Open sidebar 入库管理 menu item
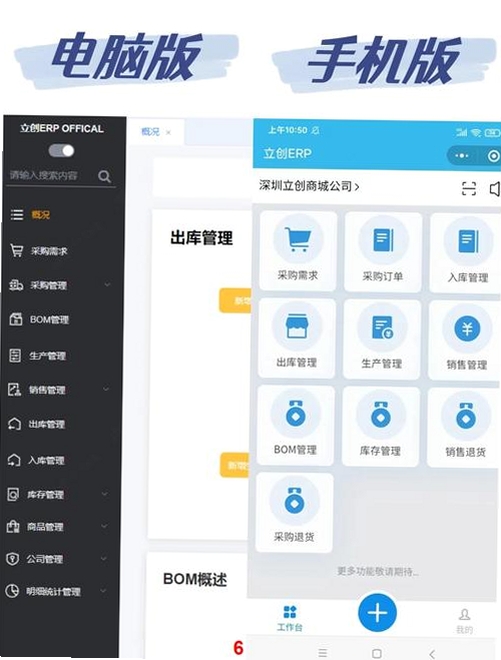 click(x=46, y=460)
